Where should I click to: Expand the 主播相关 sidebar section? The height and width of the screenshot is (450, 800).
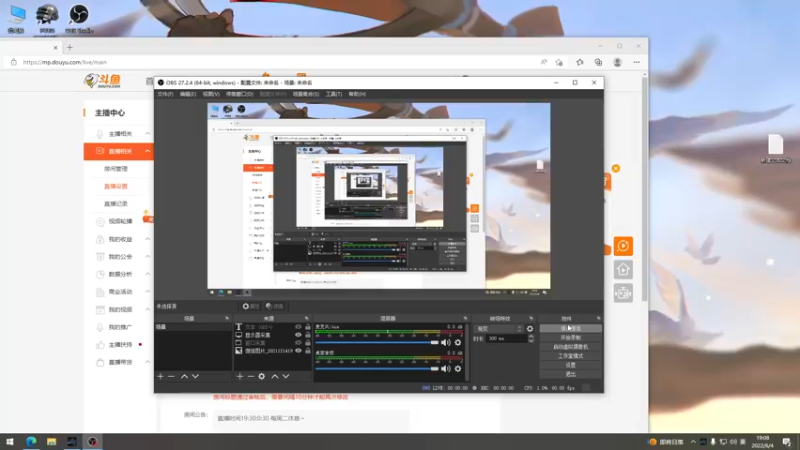point(147,134)
